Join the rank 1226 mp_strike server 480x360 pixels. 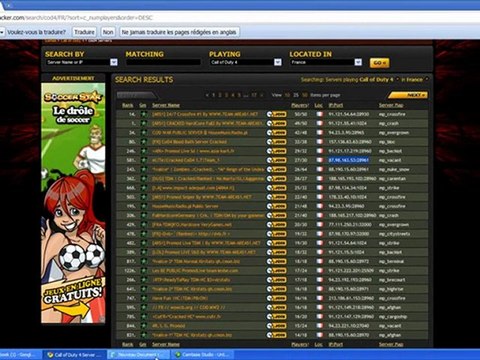tap(276, 271)
